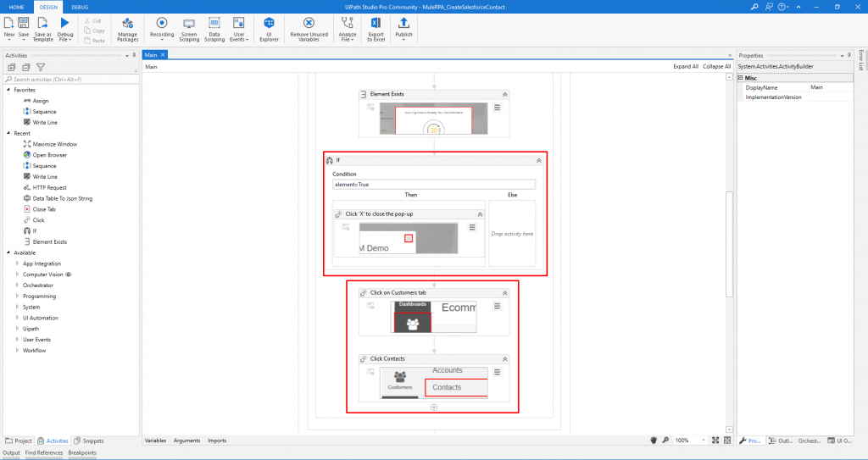
Task: Open activities filter funnel icon
Action: [41, 68]
